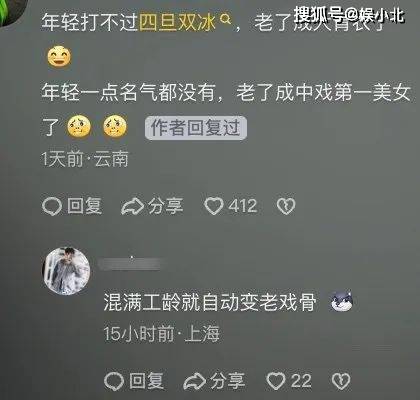Like the Shanghai reply with 22 likes
420x400 pixels.
point(289,381)
